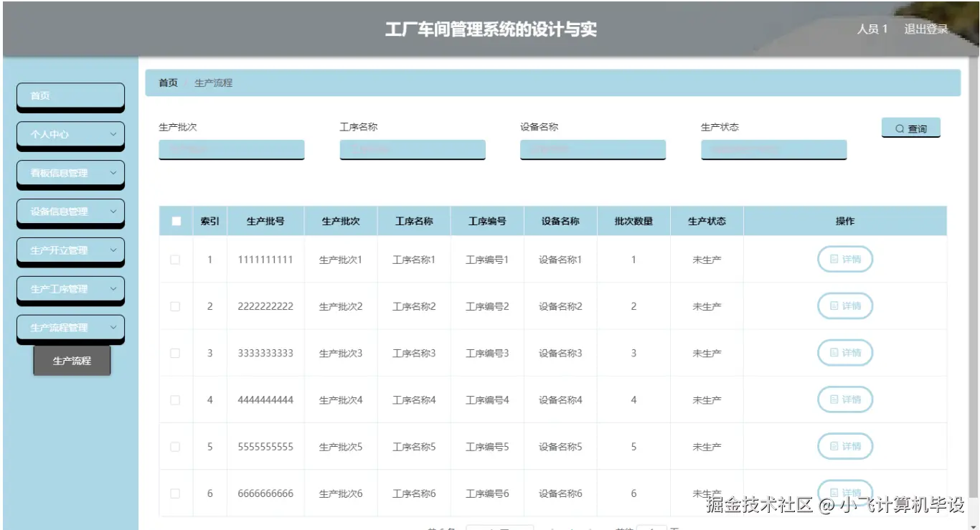Screen dimensions: 980x530
Task: Expand the 设备信息管理 sidebar chevron
Action: point(113,212)
